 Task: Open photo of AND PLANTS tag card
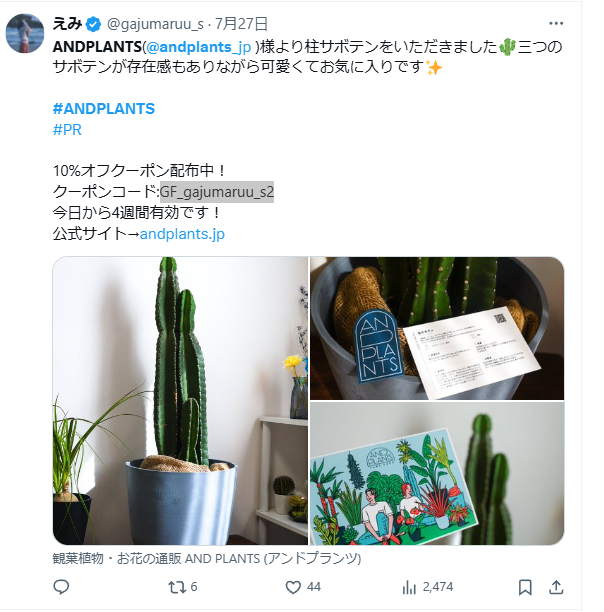click(437, 328)
